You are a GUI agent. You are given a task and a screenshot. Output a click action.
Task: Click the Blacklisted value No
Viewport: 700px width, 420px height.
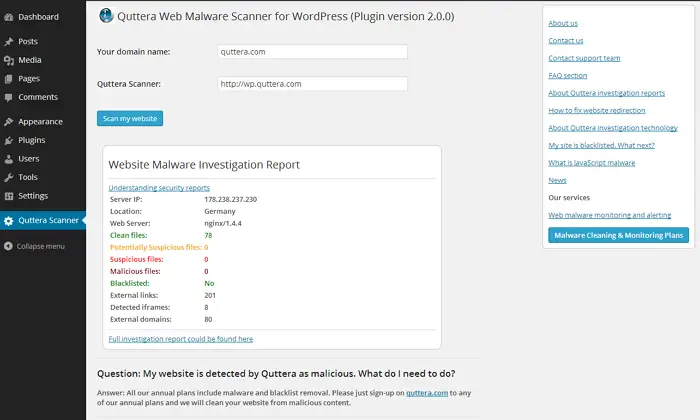coord(209,283)
